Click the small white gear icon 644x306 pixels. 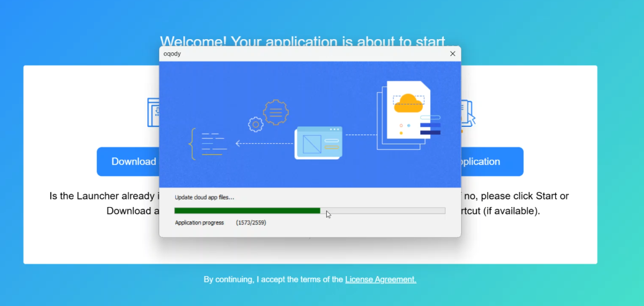(x=255, y=124)
